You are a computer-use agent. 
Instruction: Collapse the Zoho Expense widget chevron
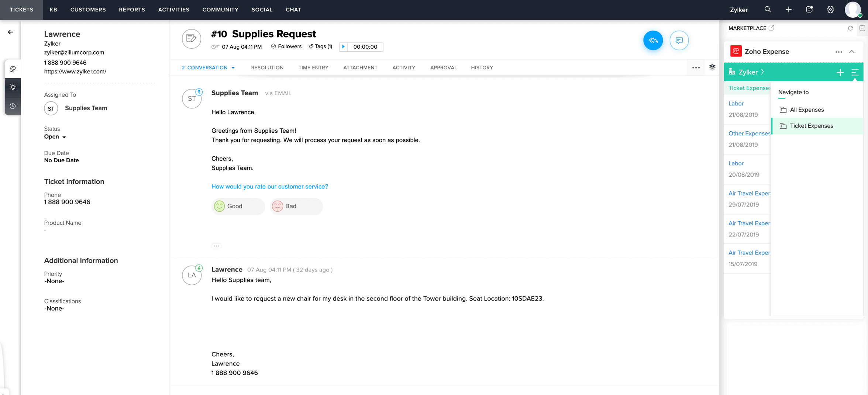coord(852,52)
